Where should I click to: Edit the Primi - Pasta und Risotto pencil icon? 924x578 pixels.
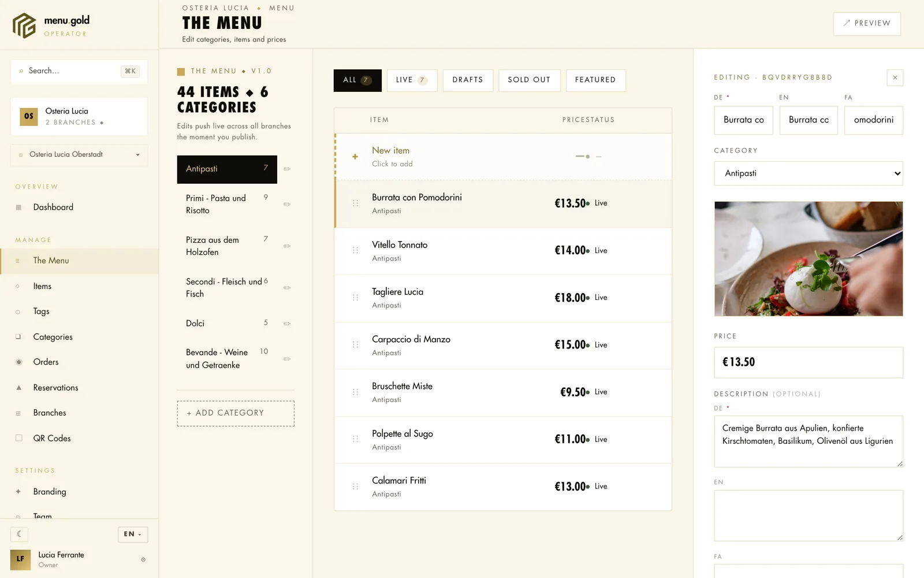(287, 205)
